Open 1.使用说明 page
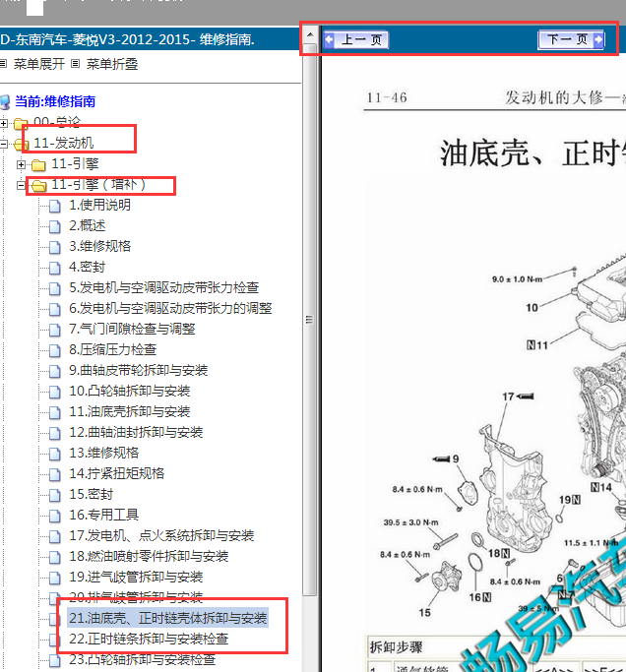 pyautogui.click(x=99, y=205)
